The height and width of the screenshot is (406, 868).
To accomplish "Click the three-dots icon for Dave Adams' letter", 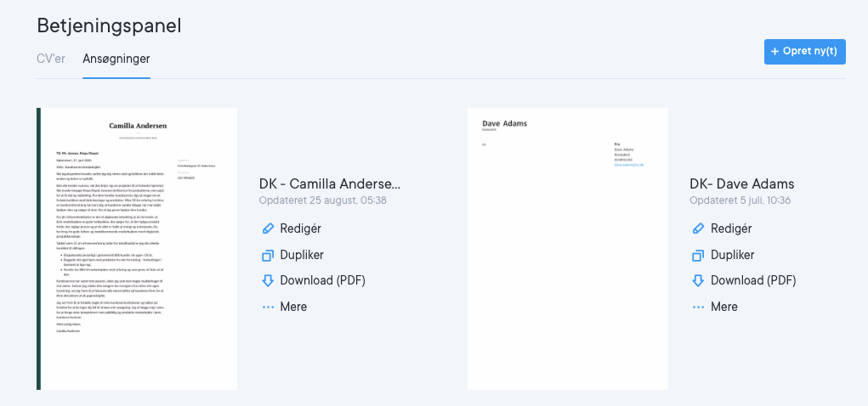I will tap(699, 307).
